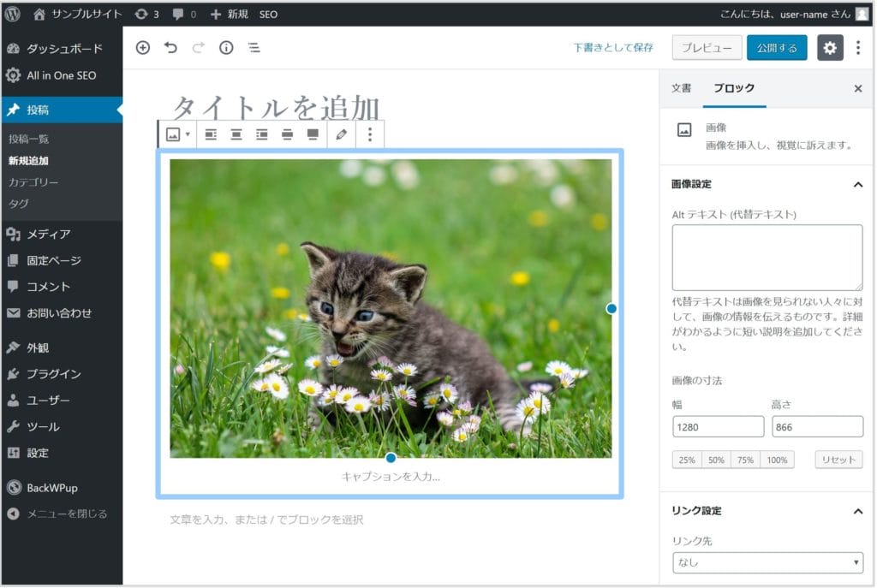Open メディア in the sidebar menu

pyautogui.click(x=48, y=234)
